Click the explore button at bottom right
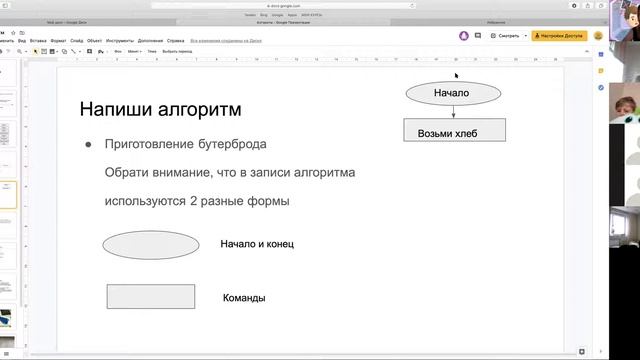 (x=582, y=351)
